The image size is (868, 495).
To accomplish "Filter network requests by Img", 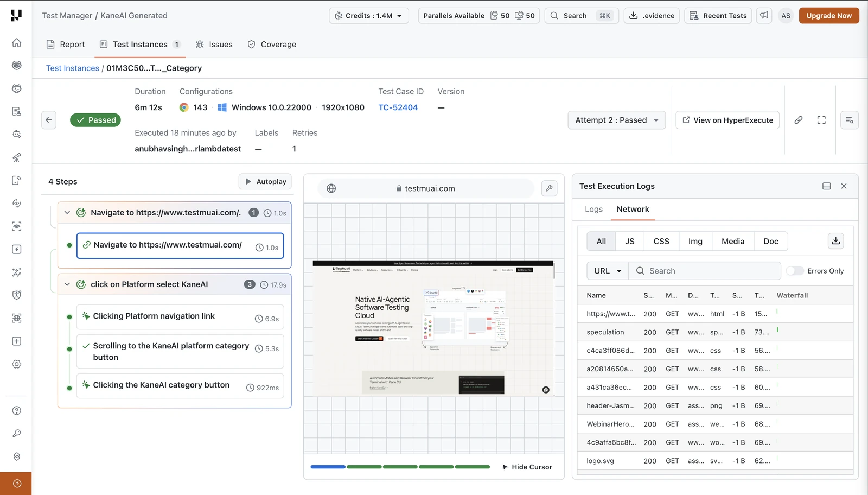I will 695,241.
